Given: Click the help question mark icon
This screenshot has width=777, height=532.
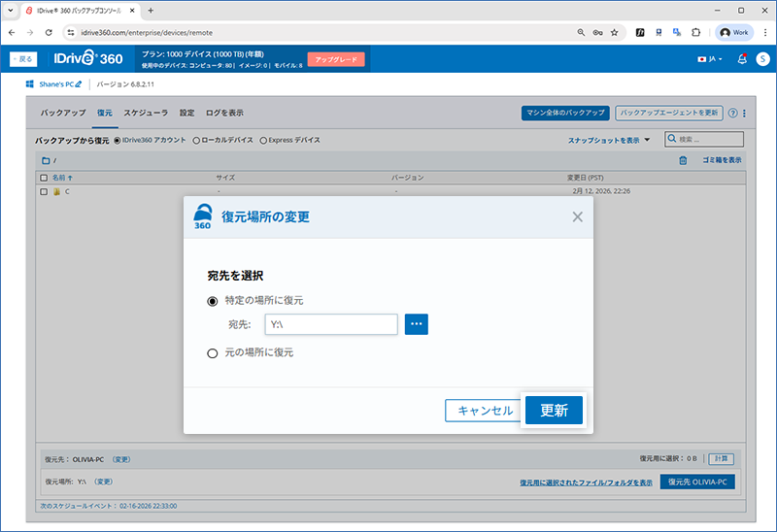Looking at the screenshot, I should 732,113.
